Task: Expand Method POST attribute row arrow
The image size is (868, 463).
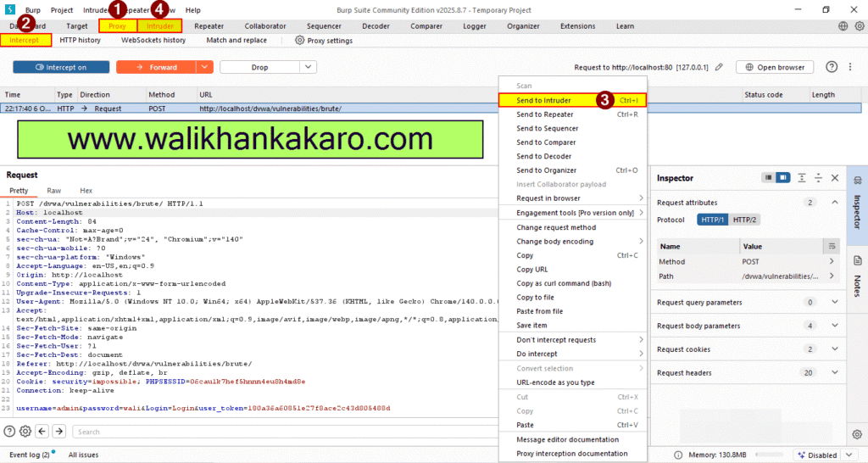Action: point(832,261)
